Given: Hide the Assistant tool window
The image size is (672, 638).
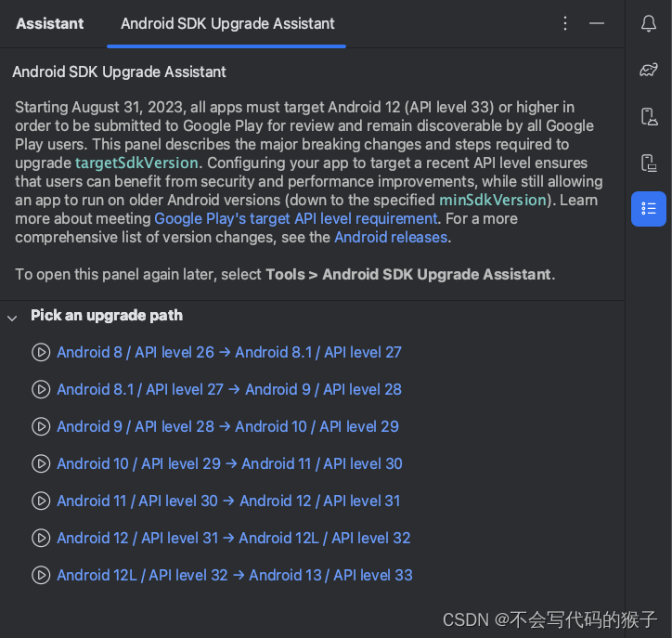Looking at the screenshot, I should [x=597, y=23].
